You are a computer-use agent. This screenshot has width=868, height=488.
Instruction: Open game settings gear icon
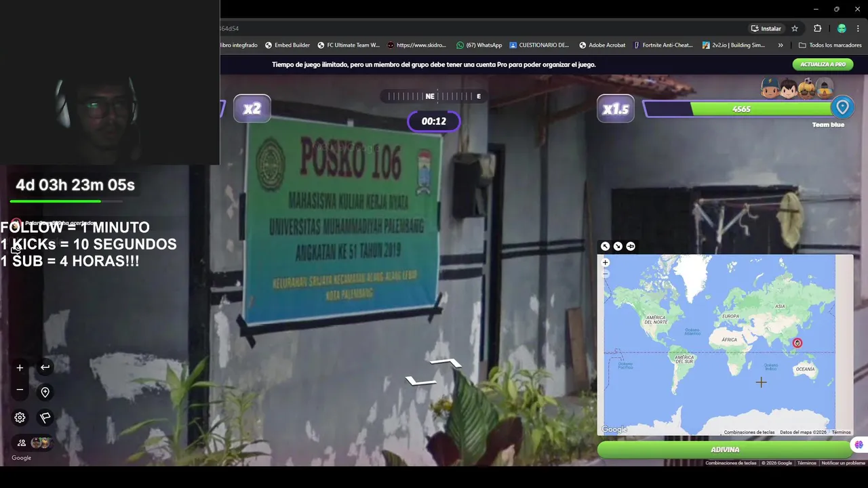tap(20, 418)
